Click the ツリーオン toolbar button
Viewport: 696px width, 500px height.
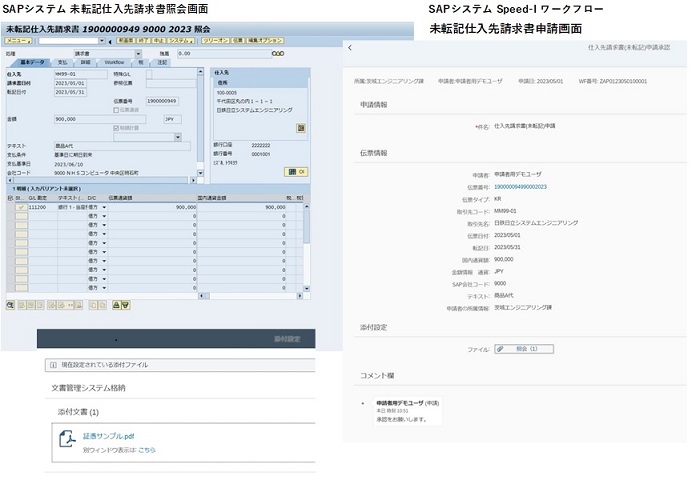215,41
